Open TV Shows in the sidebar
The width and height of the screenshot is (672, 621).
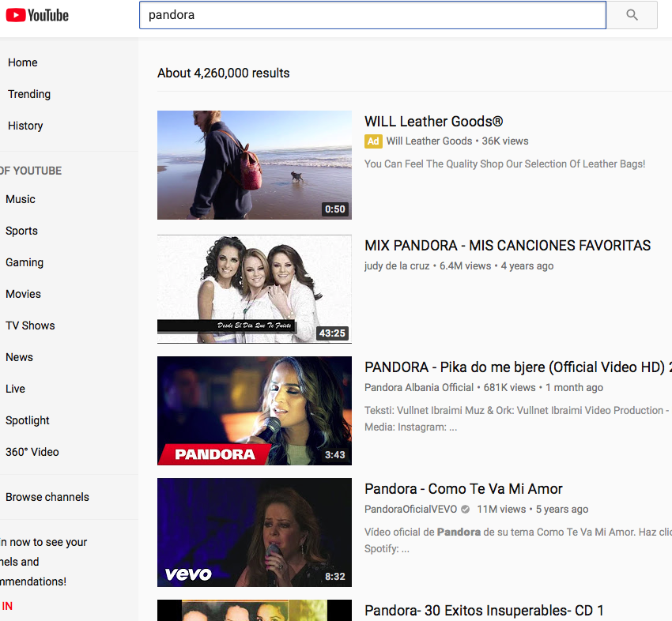[30, 326]
